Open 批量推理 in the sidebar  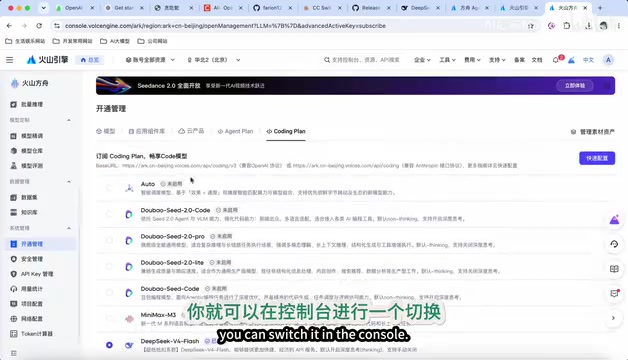coord(32,104)
